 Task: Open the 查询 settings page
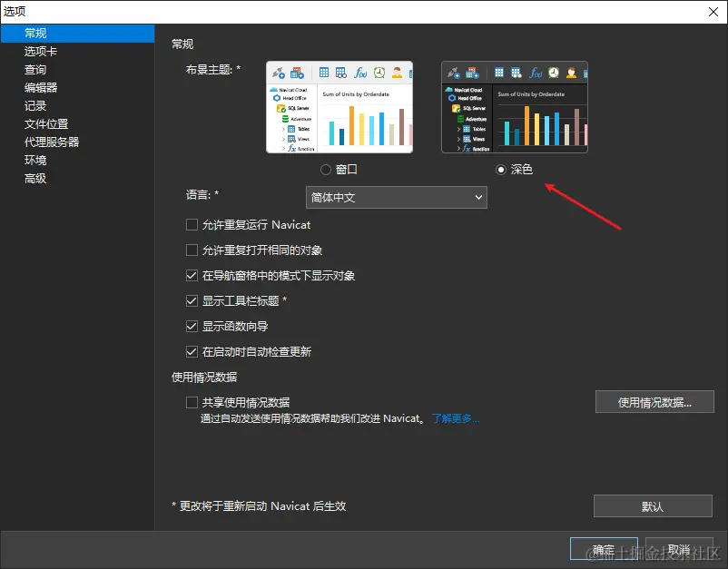click(x=35, y=70)
